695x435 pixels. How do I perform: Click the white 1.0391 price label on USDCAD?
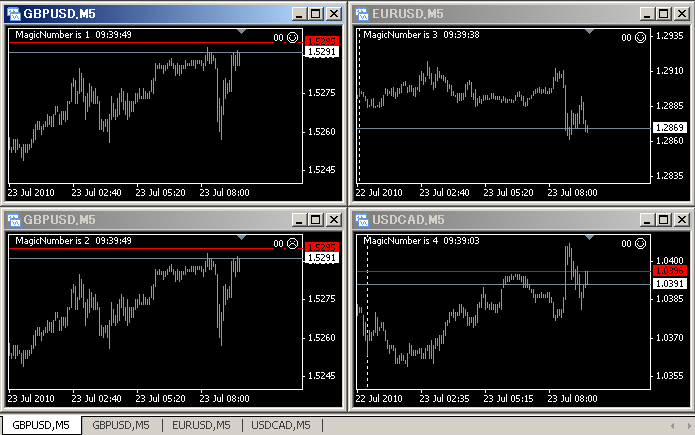pyautogui.click(x=670, y=284)
